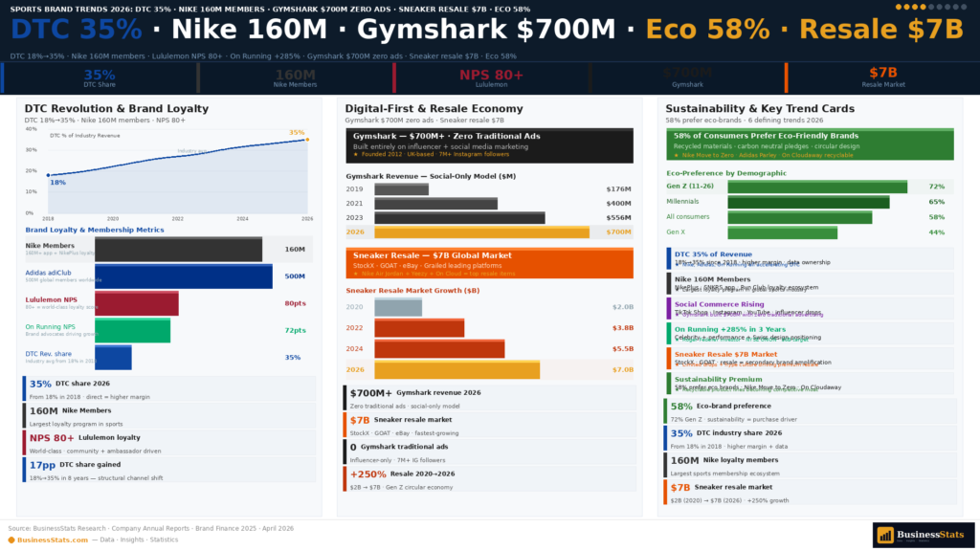980x551 pixels.
Task: Click the Nike Members 160M bar
Action: click(x=178, y=250)
